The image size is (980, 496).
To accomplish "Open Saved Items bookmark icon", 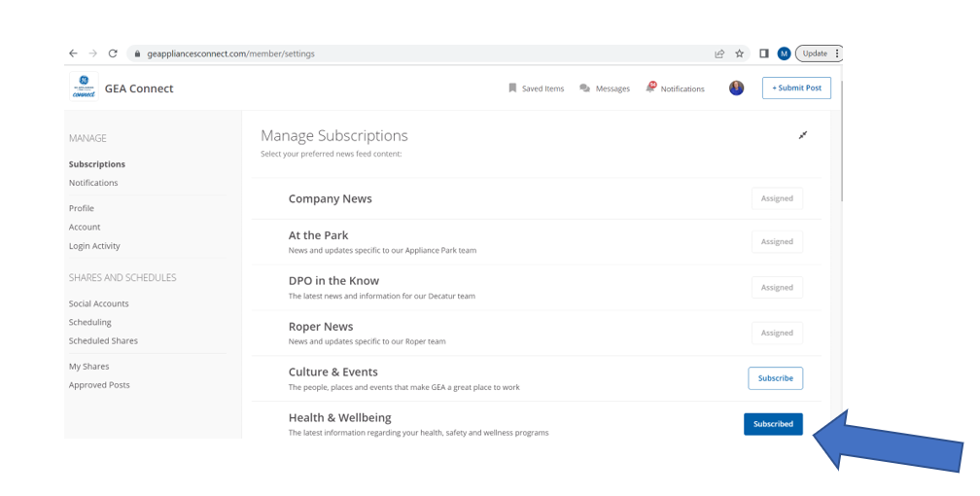I will pos(512,89).
